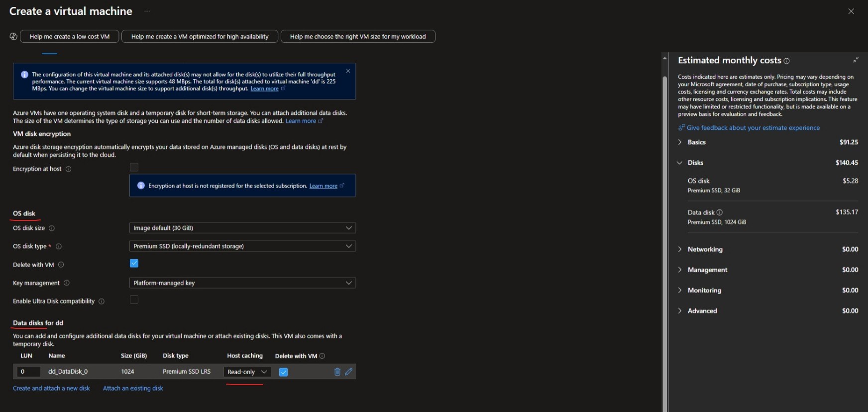This screenshot has height=412, width=868.
Task: Click the Disk type column header
Action: coord(176,356)
